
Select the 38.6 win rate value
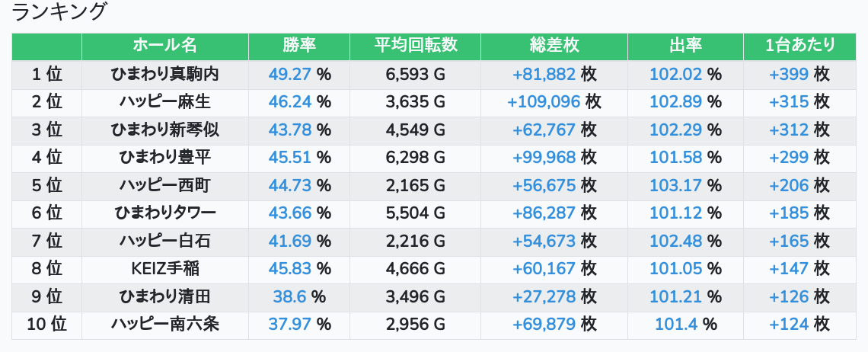[290, 296]
